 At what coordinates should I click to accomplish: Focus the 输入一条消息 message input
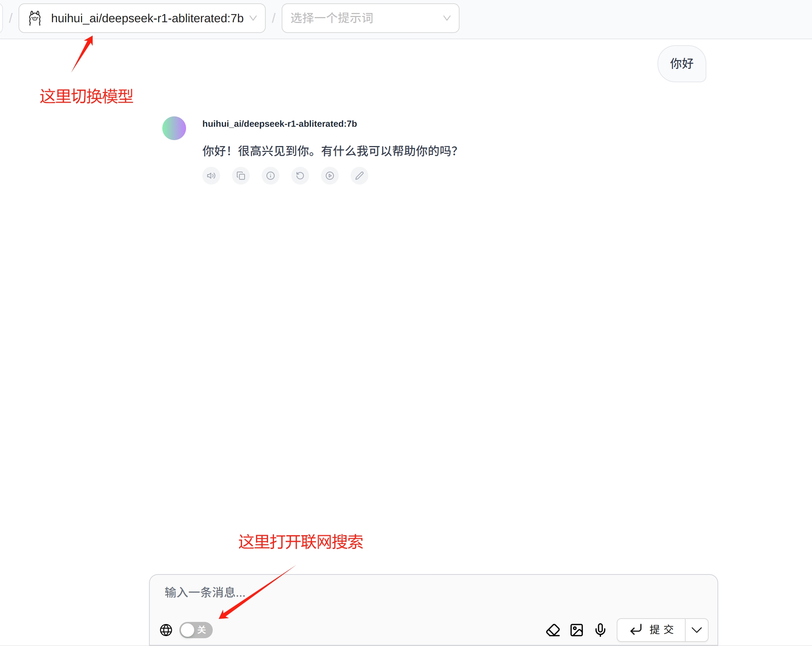point(433,593)
